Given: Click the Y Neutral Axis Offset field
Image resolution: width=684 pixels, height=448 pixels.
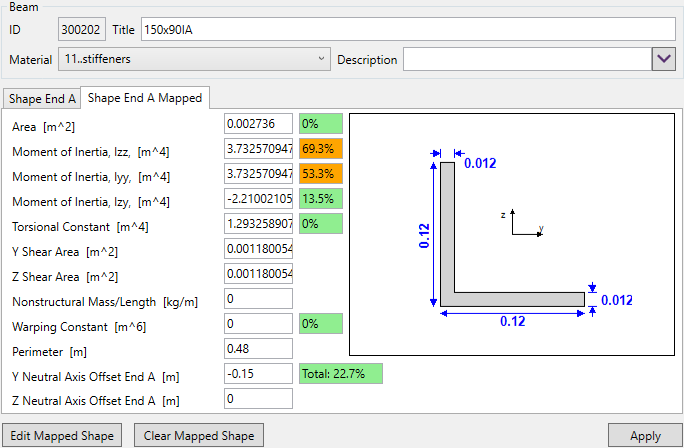Looking at the screenshot, I should pyautogui.click(x=258, y=374).
